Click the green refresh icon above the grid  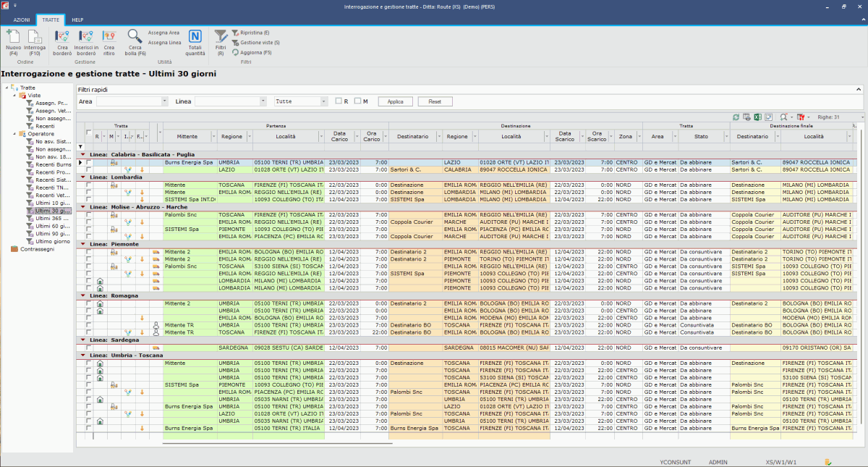(x=736, y=117)
